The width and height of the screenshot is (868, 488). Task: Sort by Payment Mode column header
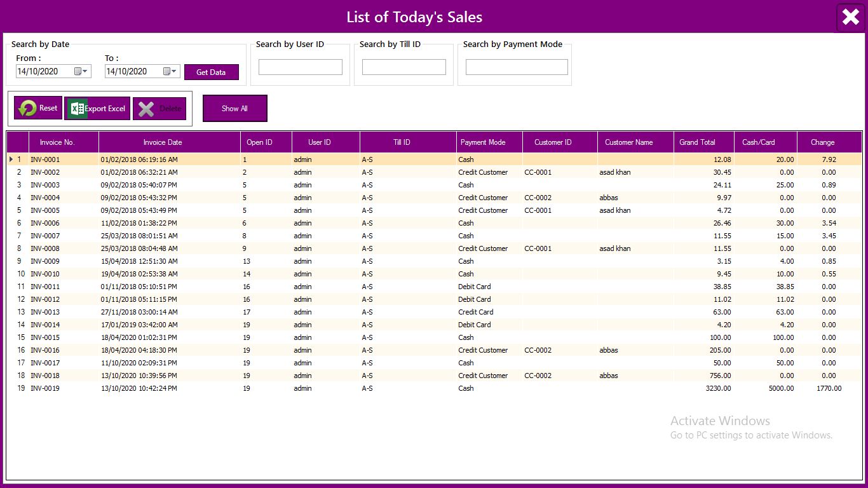[483, 142]
